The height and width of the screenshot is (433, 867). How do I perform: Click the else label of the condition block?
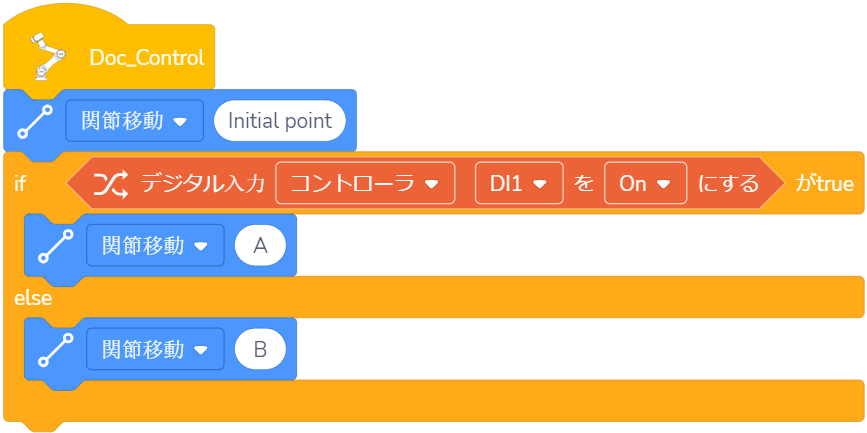33,298
